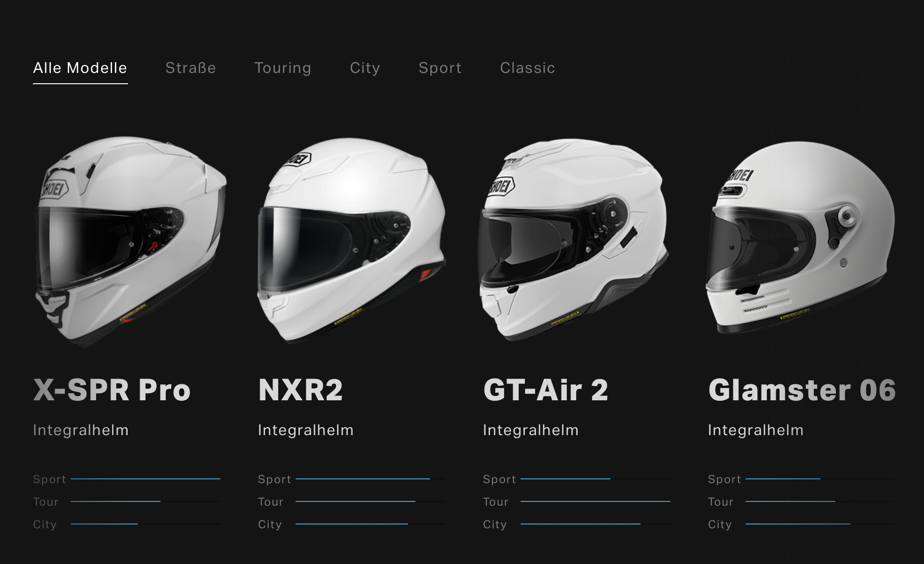The height and width of the screenshot is (564, 924).
Task: Follow the GT-Air 2 heading link
Action: (546, 390)
